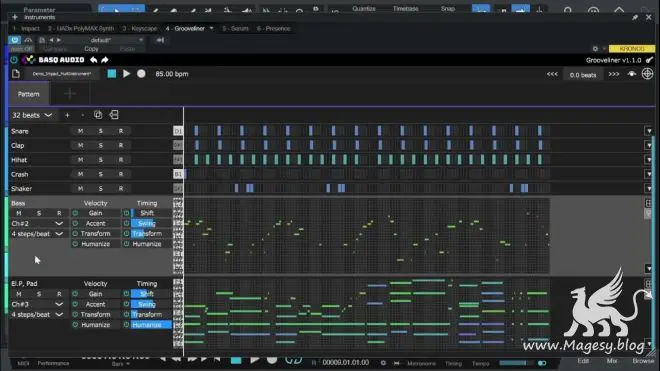Screen dimensions: 660x371
Task: Open Bass 4 steps/beat dropdown
Action: (x=37, y=234)
